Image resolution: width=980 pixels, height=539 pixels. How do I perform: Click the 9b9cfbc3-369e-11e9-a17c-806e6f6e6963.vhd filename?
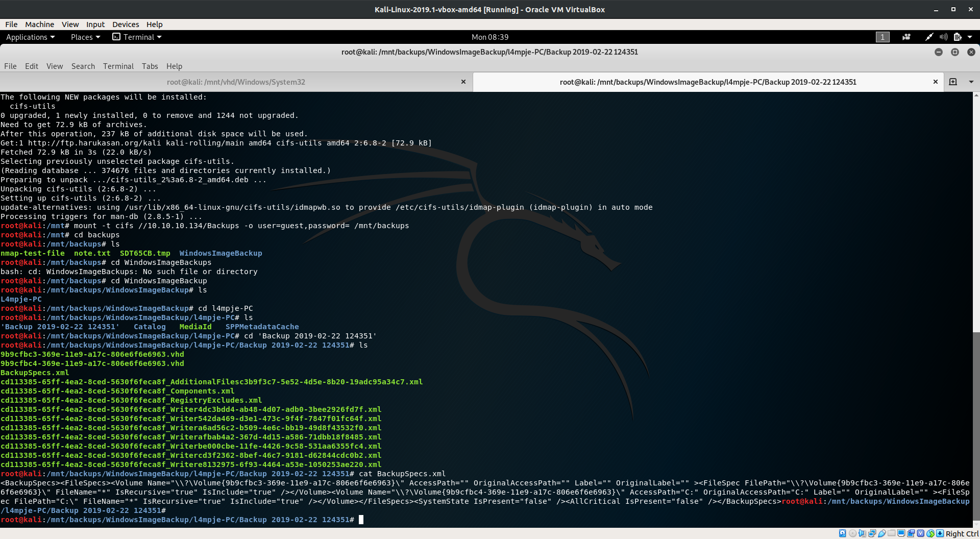pos(92,354)
